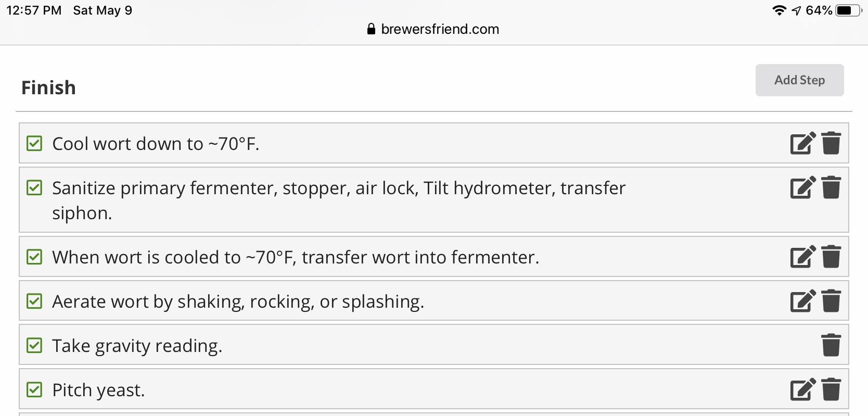Delete the transfer wort into fermenter step
The width and height of the screenshot is (868, 416).
point(831,257)
